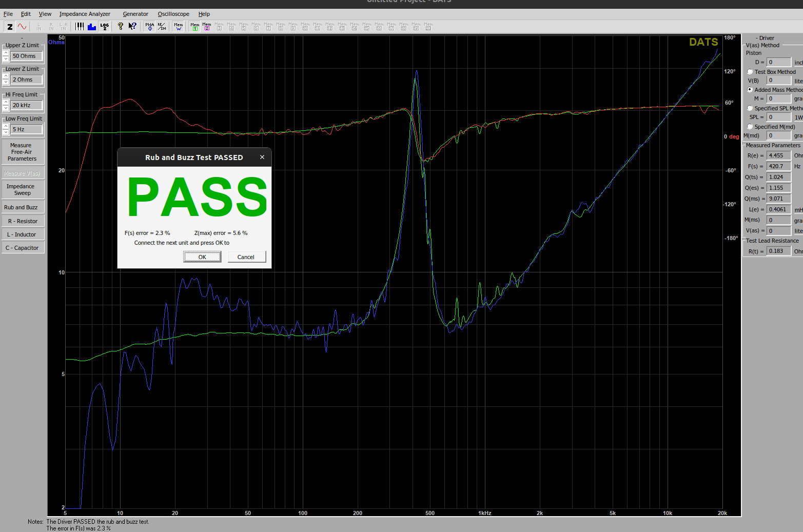The width and height of the screenshot is (803, 532).
Task: Decrease Upper Z Limit with down arrow
Action: (x=6, y=59)
